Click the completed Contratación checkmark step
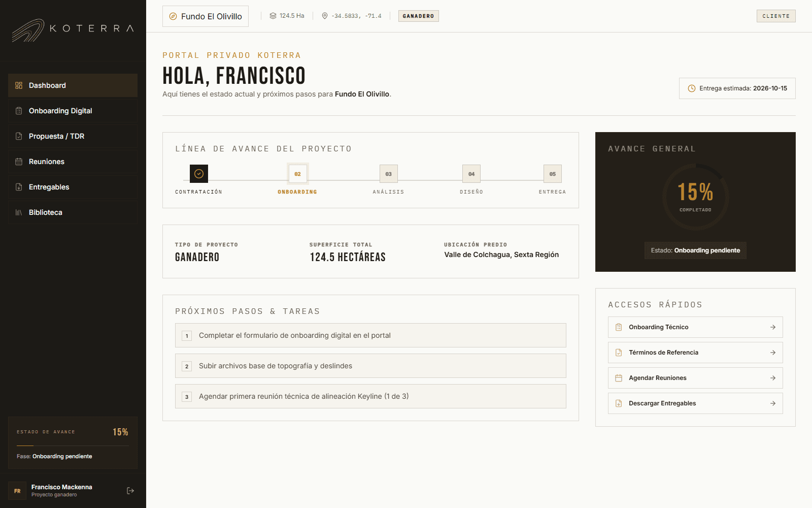This screenshot has height=508, width=812. coord(199,174)
